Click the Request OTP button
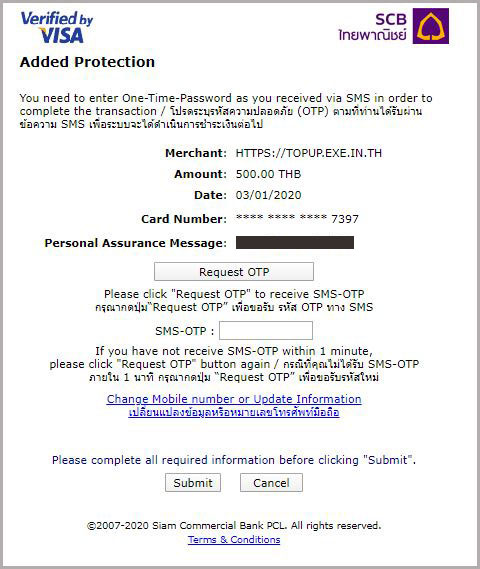The image size is (480, 569). click(234, 272)
